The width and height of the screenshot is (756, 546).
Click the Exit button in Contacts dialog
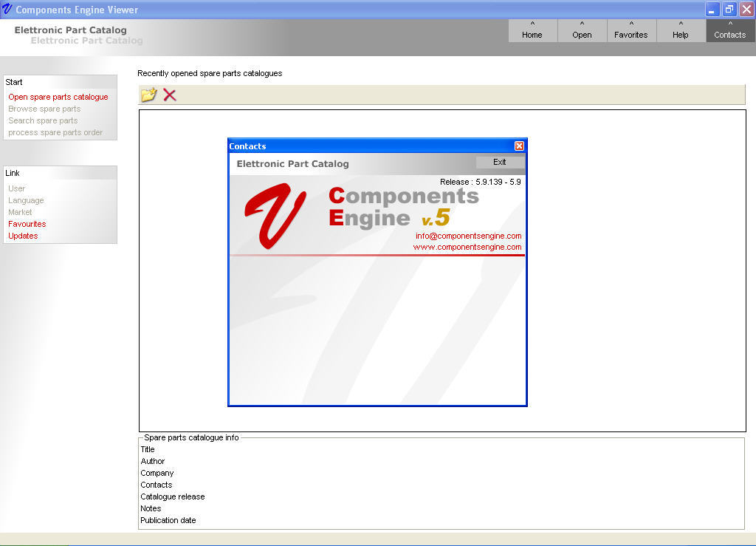pos(500,162)
